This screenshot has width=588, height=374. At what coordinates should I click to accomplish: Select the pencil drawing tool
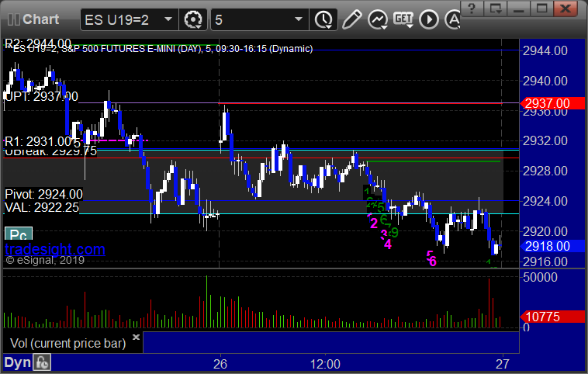pos(351,18)
